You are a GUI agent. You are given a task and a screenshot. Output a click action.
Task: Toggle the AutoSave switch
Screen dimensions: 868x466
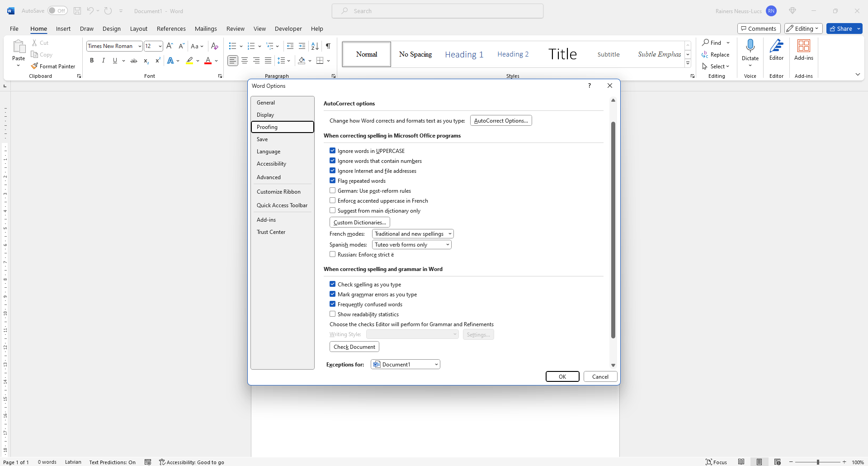point(57,11)
